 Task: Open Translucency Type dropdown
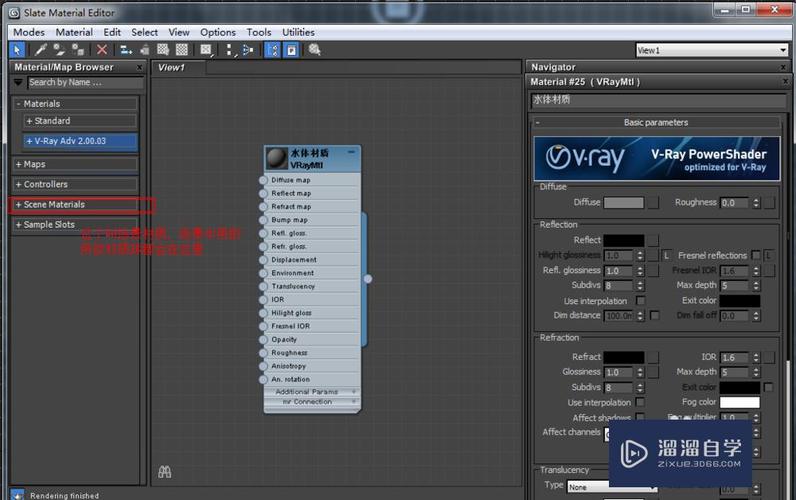(612, 487)
